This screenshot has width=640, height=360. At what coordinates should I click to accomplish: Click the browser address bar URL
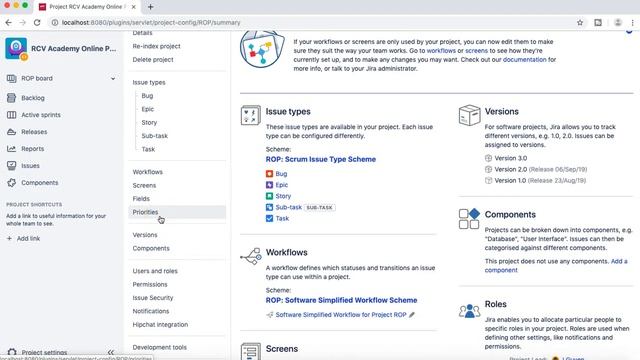pos(151,23)
